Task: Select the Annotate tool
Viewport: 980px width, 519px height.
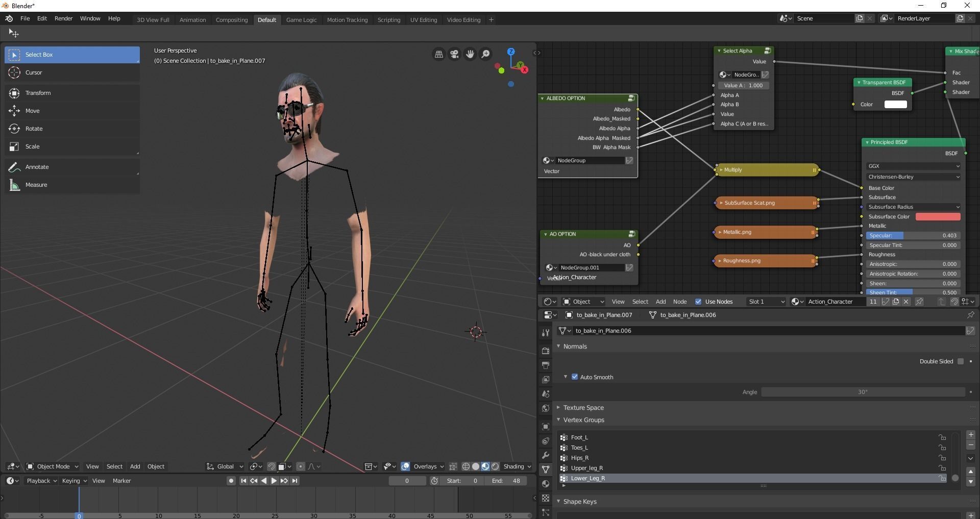Action: (x=72, y=167)
